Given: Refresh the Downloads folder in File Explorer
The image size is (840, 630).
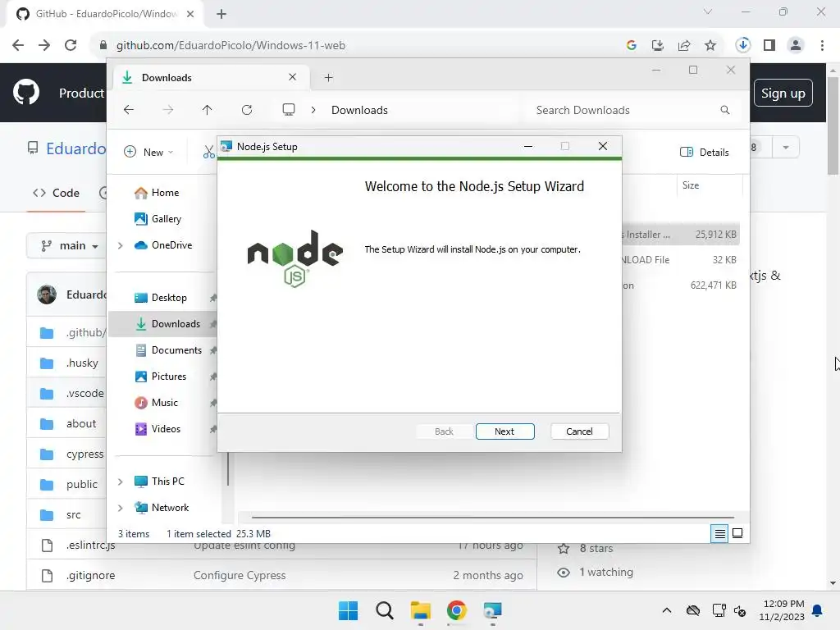Looking at the screenshot, I should [x=246, y=110].
